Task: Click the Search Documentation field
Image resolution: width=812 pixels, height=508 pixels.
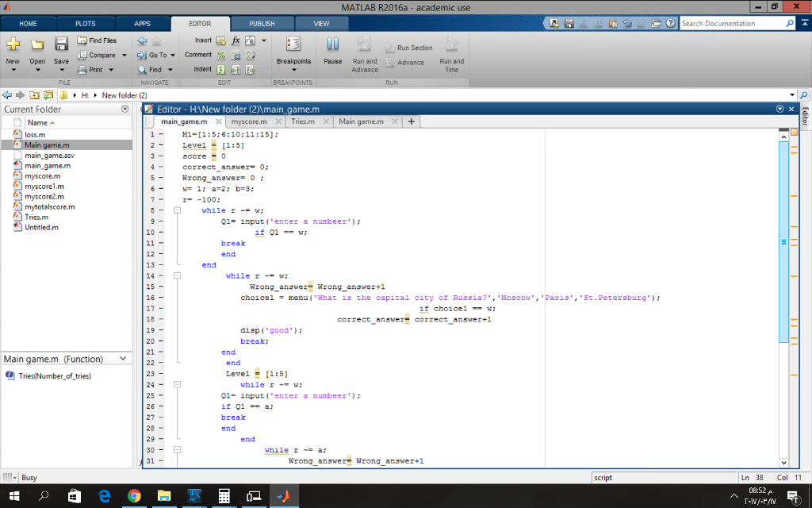Action: pos(732,23)
